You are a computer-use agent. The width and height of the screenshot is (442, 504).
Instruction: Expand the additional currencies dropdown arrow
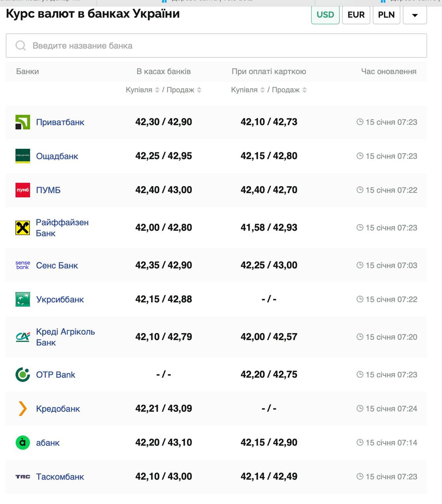(x=414, y=15)
